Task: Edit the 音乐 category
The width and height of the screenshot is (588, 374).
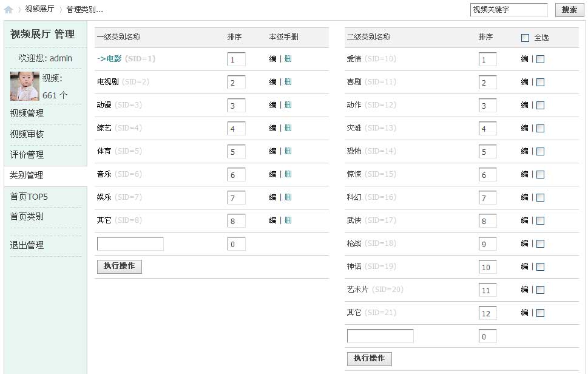Action: pyautogui.click(x=272, y=174)
